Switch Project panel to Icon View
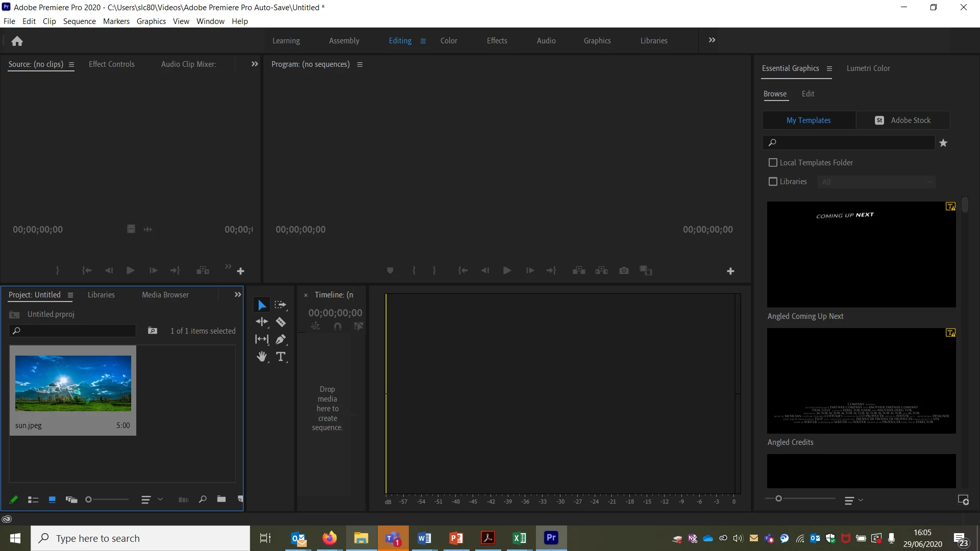This screenshot has width=980, height=551. coord(52,499)
